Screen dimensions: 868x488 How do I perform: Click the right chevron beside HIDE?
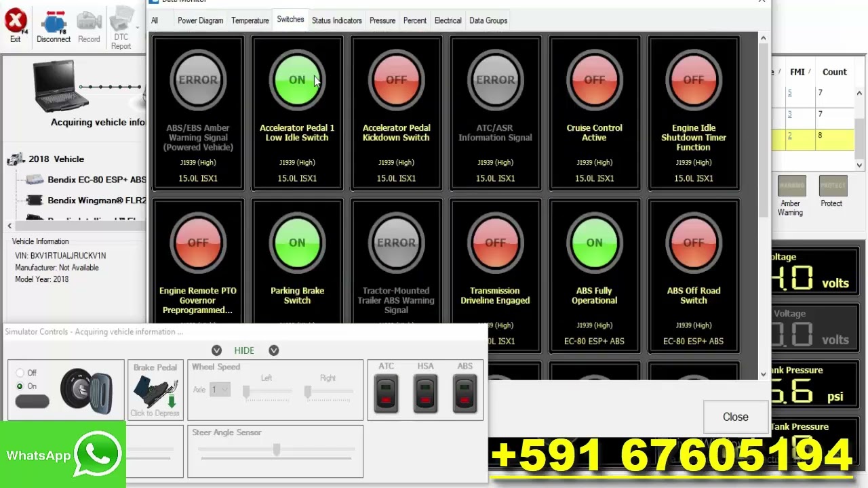pos(273,350)
